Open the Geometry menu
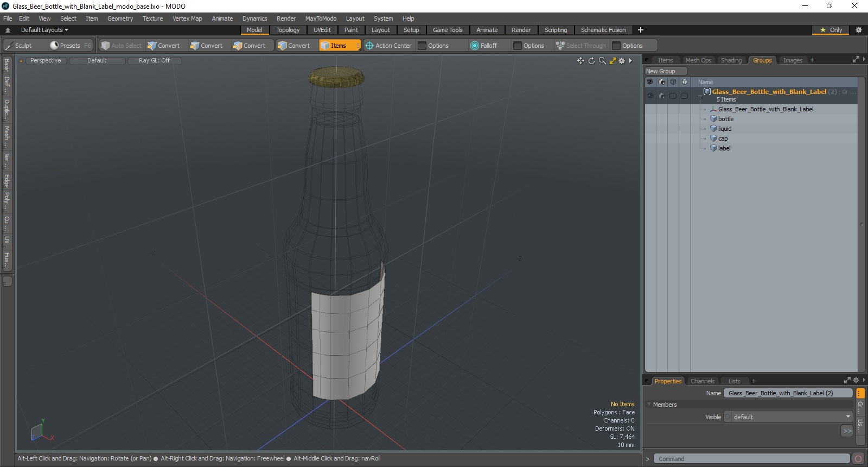The height and width of the screenshot is (467, 868). pos(120,18)
